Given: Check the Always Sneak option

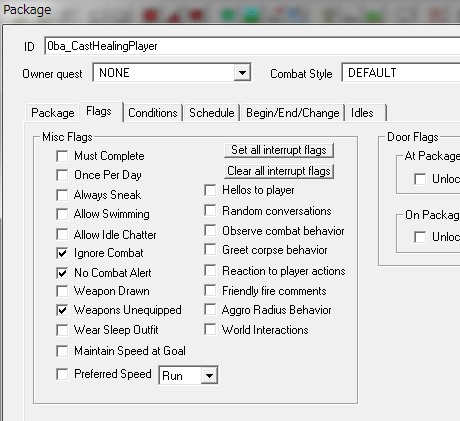Looking at the screenshot, I should tap(62, 195).
